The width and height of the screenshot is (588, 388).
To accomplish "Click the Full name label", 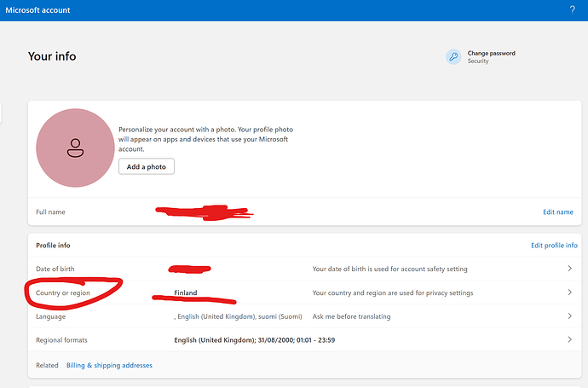I will [x=50, y=212].
